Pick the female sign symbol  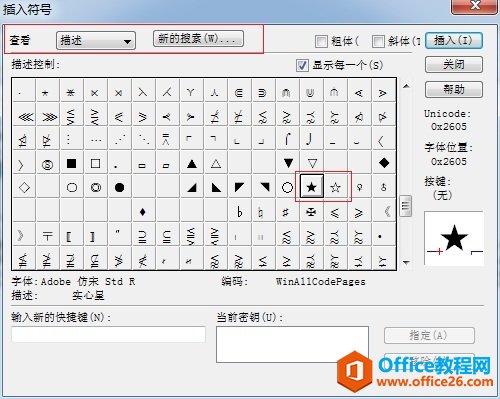pyautogui.click(x=359, y=187)
